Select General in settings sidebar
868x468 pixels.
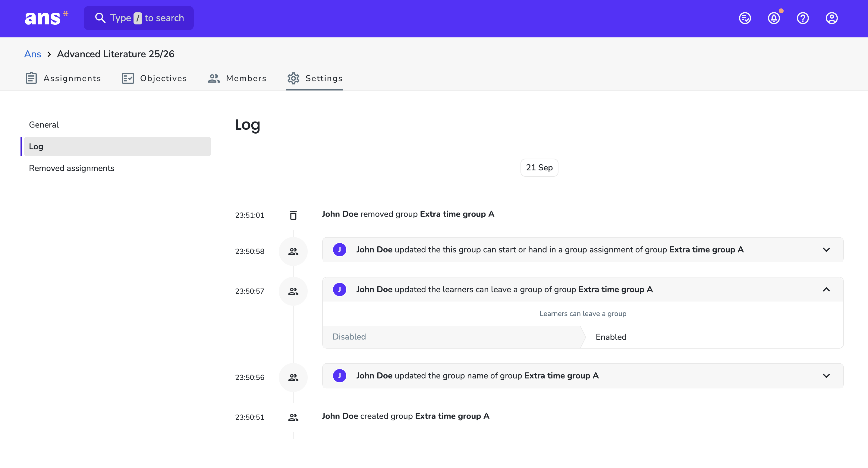click(44, 125)
